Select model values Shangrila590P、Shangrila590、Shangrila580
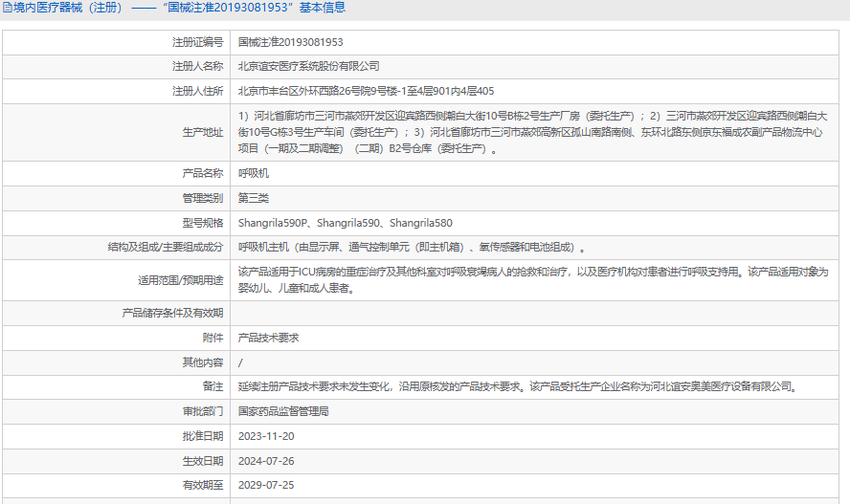This screenshot has width=850, height=504. tap(346, 223)
